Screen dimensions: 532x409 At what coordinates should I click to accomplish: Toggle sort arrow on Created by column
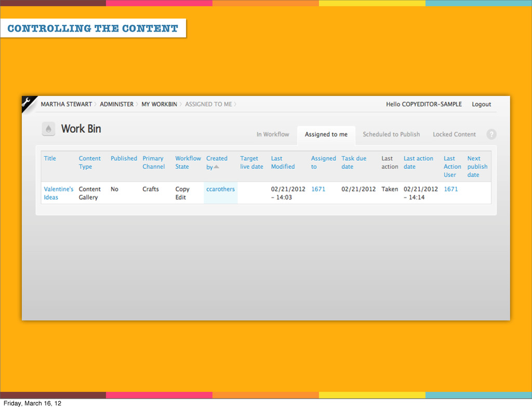[x=217, y=167]
